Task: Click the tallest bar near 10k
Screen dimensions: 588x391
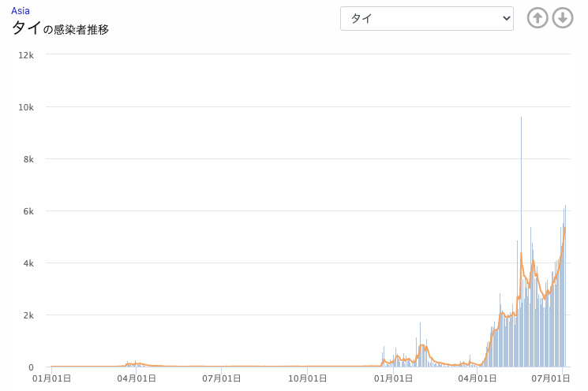Action: (521, 241)
